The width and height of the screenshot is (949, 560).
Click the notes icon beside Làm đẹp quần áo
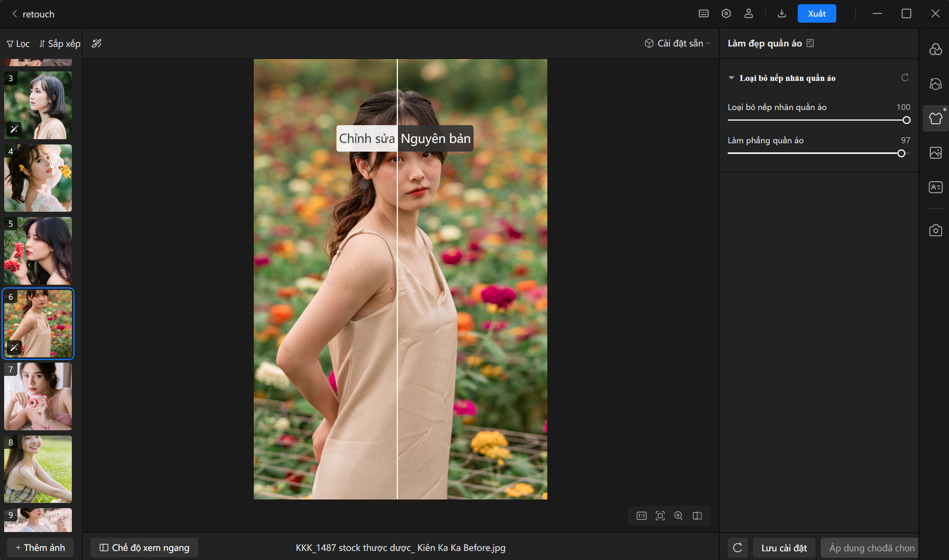[x=810, y=43]
